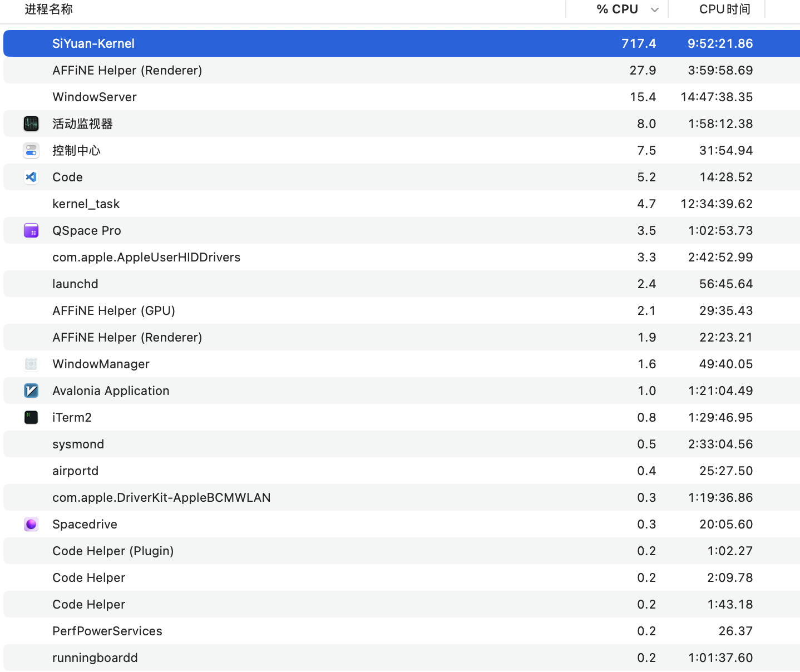Viewport: 800px width, 672px height.
Task: Click the CPU time 26.37 for PerfPowerServices
Action: pyautogui.click(x=735, y=631)
